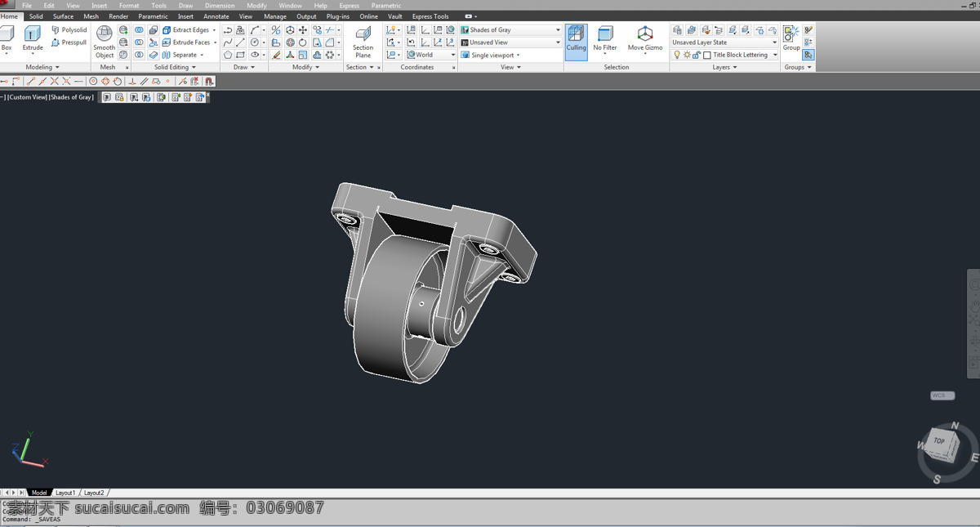Click the 3D Mirror icon in Modify
980x527 pixels.
(276, 30)
